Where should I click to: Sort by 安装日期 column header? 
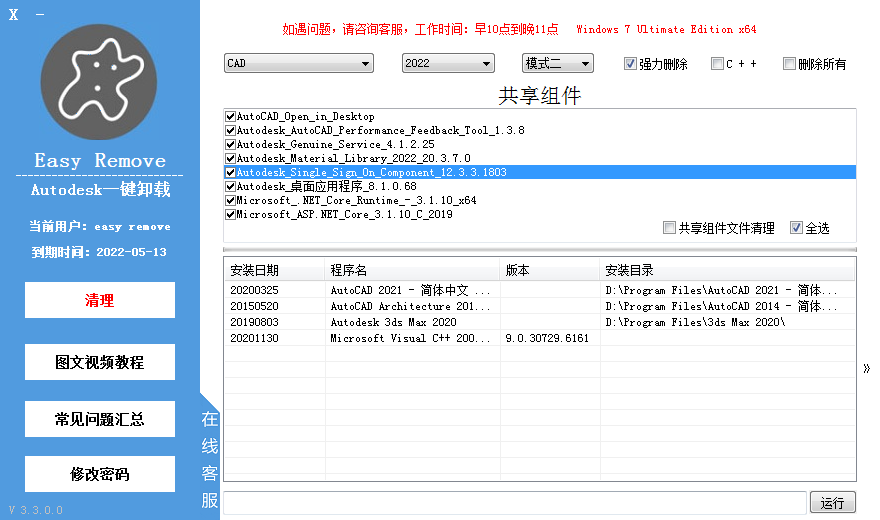click(x=274, y=270)
